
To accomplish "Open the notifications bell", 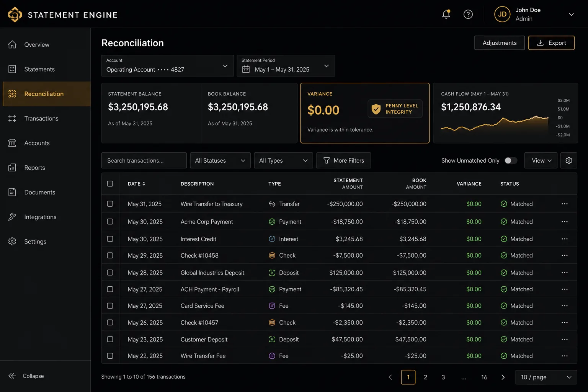I will [x=446, y=15].
